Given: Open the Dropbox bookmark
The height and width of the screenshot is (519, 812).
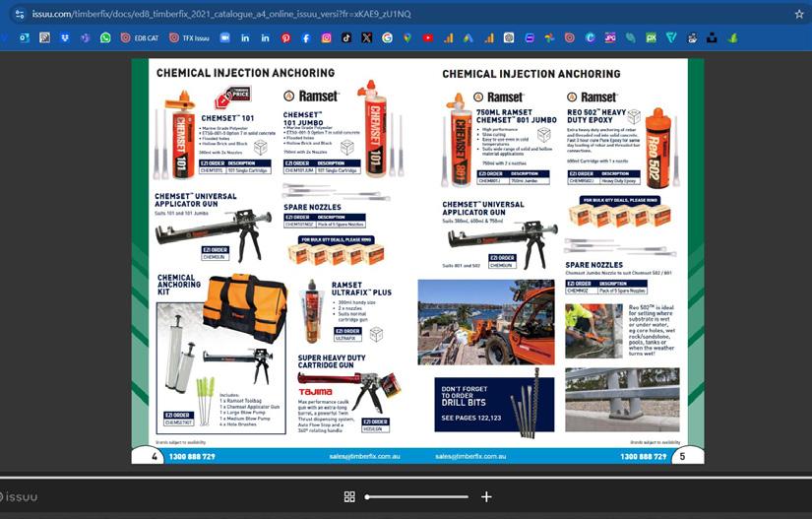Looking at the screenshot, I should [65, 37].
